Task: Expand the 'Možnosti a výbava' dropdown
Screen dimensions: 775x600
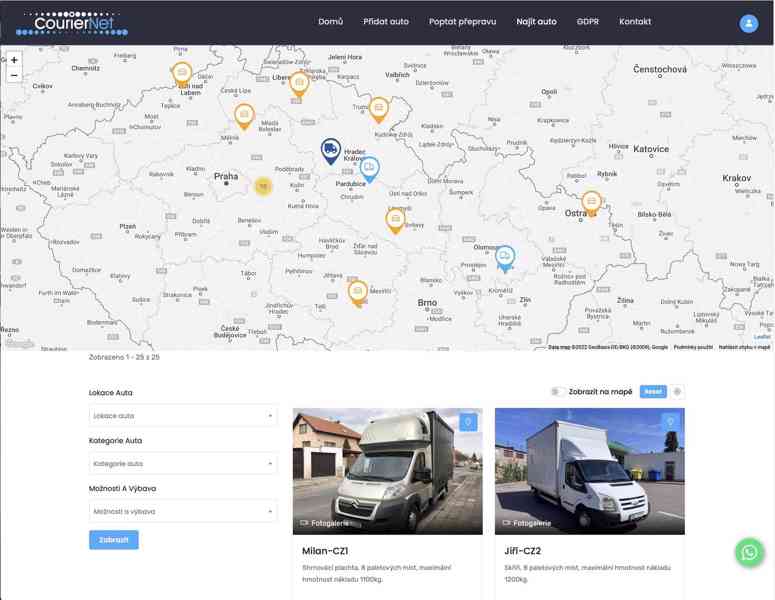Action: (x=183, y=512)
